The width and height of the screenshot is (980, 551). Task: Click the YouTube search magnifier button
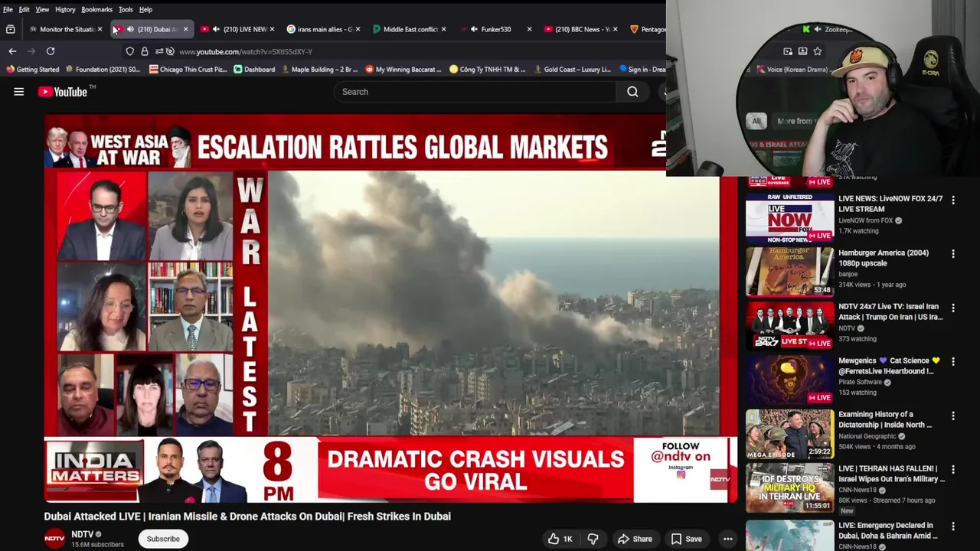[x=632, y=92]
